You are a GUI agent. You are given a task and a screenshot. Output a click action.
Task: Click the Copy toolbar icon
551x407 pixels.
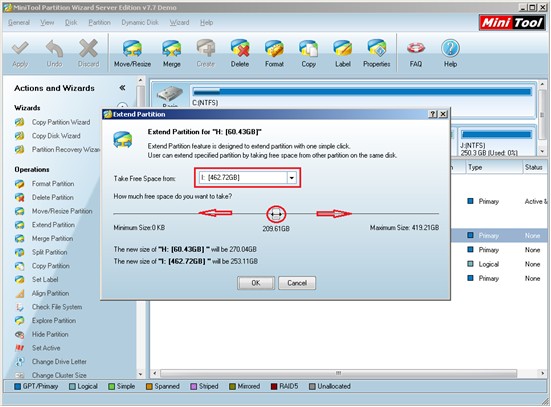pyautogui.click(x=309, y=54)
